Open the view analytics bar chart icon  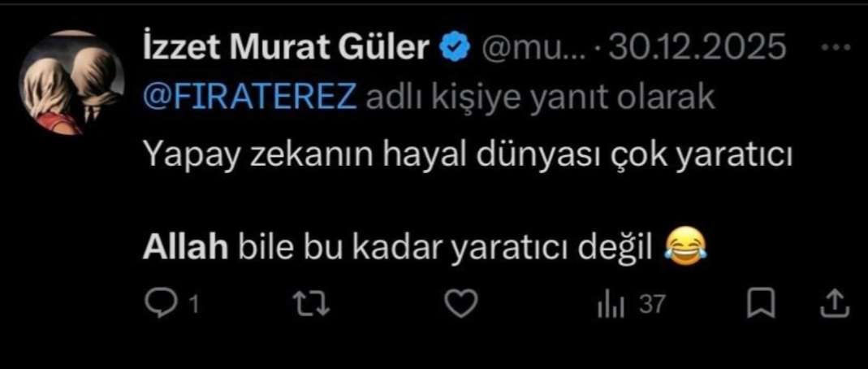pos(610,305)
